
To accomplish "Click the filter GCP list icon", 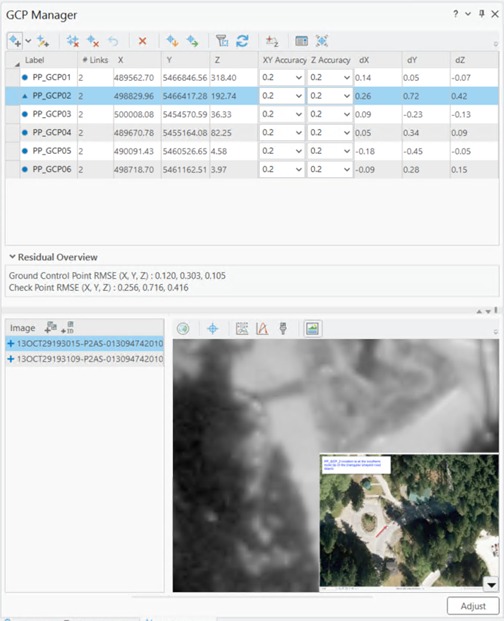I will [x=222, y=41].
